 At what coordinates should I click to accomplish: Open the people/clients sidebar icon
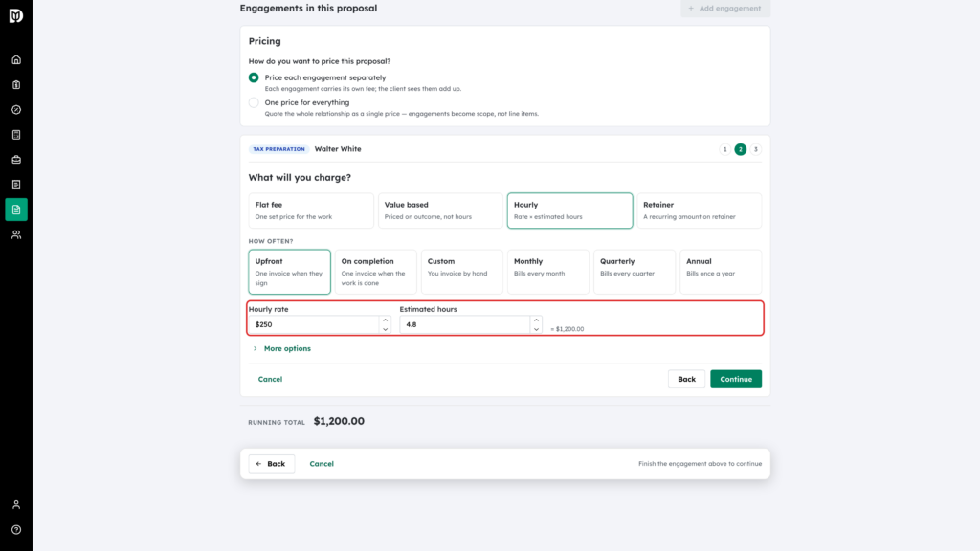pos(16,235)
